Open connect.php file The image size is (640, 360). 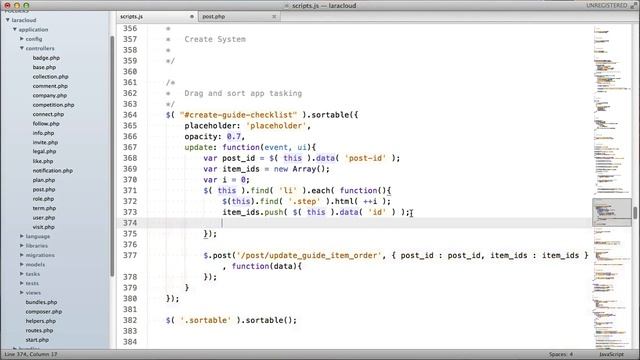[48, 114]
